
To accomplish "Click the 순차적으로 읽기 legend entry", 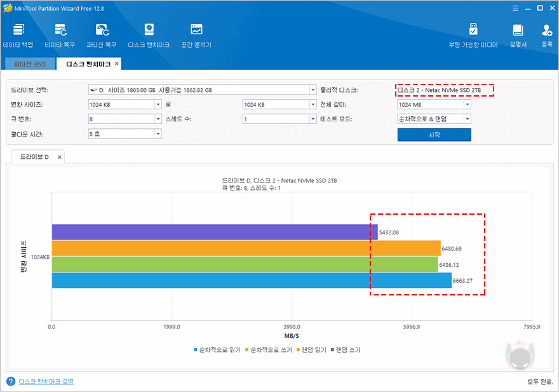I will 217,350.
